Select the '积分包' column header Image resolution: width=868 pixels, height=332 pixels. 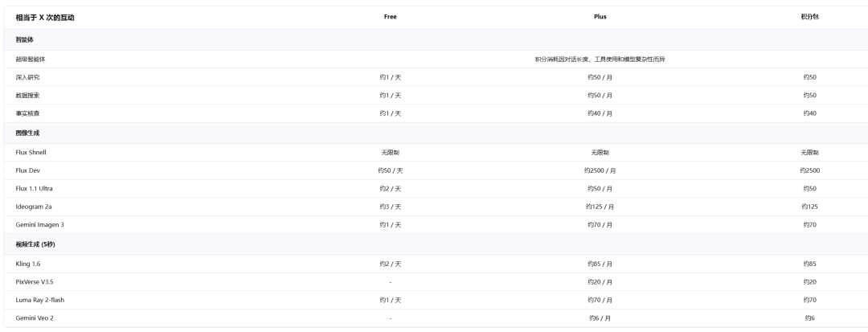(809, 17)
